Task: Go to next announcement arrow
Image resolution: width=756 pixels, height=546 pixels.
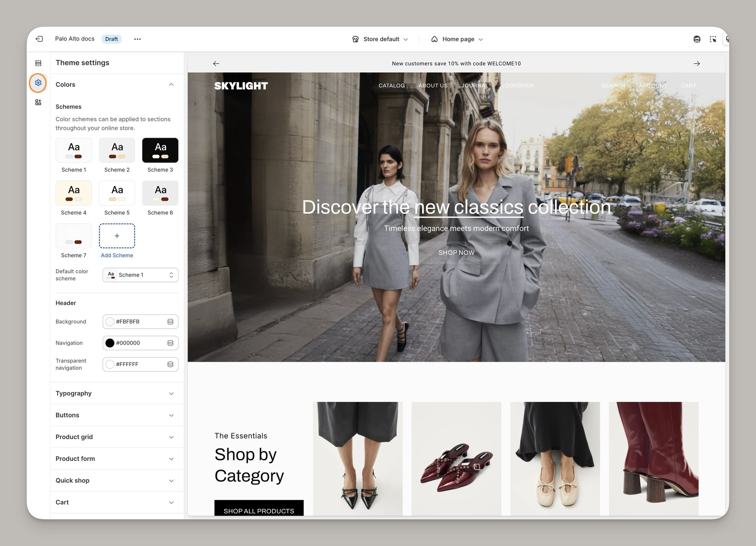Action: pos(697,64)
